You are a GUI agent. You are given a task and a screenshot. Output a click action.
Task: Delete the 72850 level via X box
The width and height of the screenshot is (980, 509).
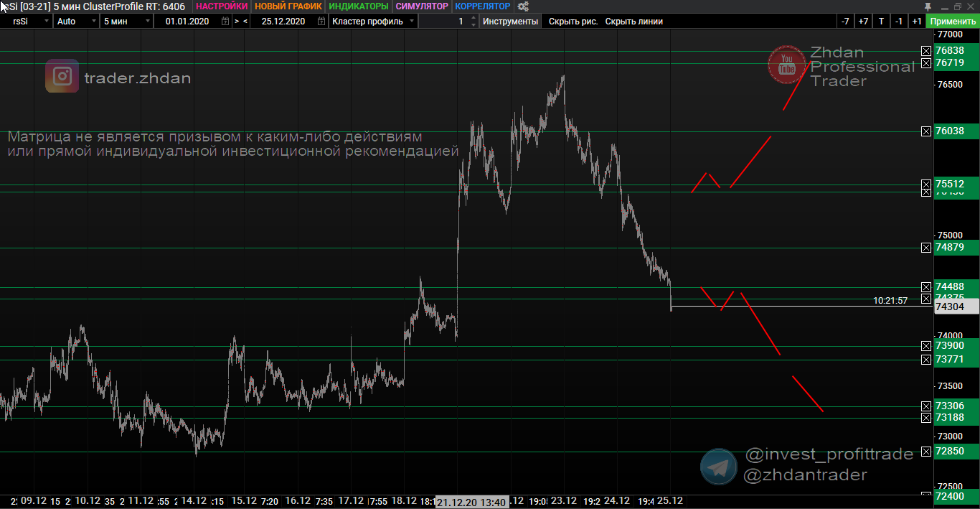926,452
